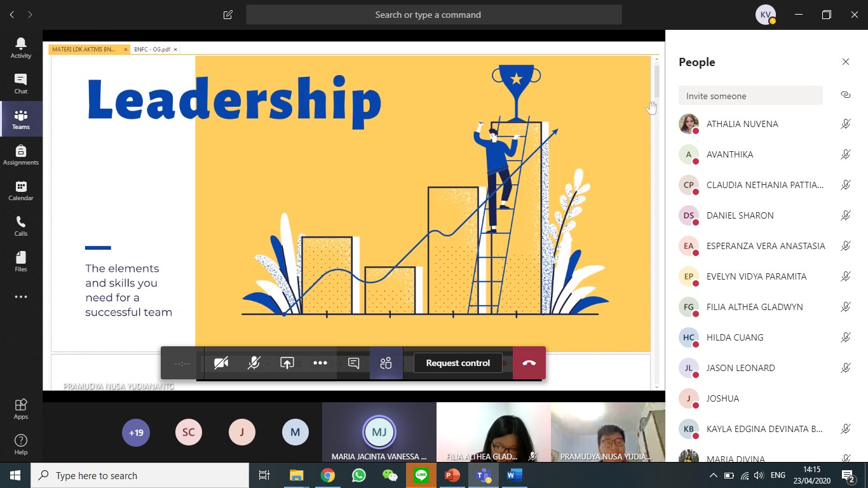Expand more apps with sidebar ellipsis
The width and height of the screenshot is (868, 488).
click(21, 297)
